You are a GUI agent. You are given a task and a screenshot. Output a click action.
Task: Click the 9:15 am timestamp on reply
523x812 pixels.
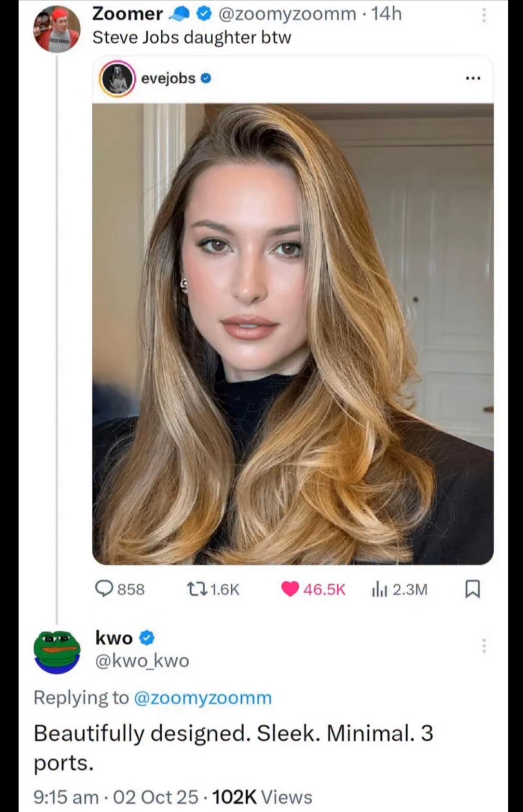pyautogui.click(x=66, y=797)
